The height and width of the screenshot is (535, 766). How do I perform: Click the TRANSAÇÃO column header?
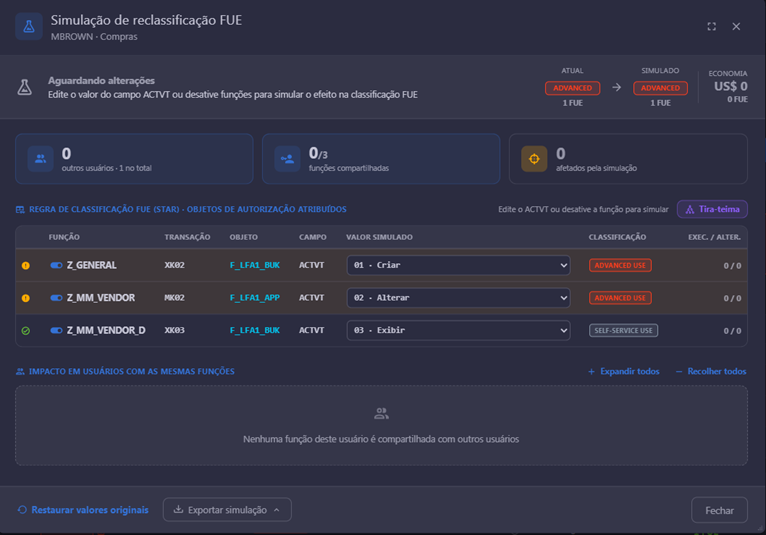coord(187,237)
